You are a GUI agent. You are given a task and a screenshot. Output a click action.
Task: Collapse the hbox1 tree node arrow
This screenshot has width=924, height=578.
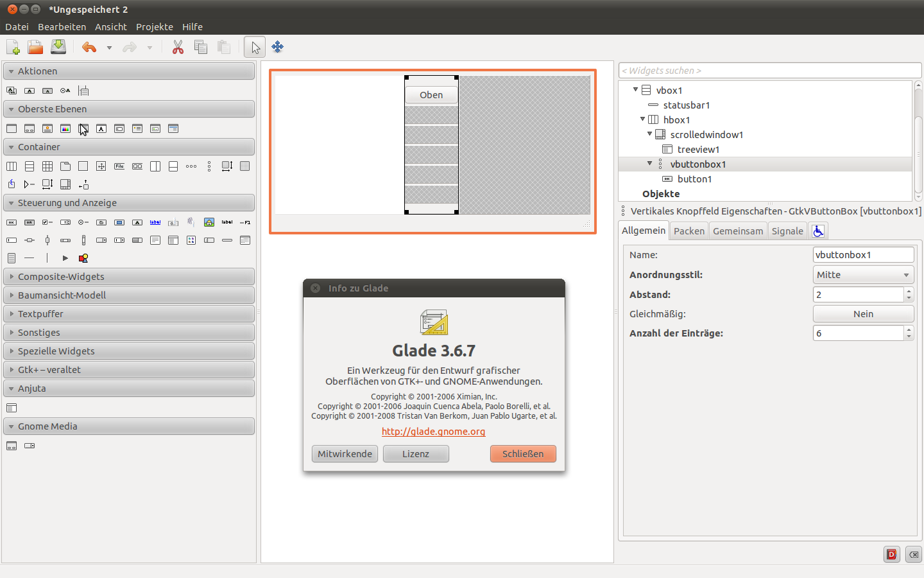(x=642, y=119)
